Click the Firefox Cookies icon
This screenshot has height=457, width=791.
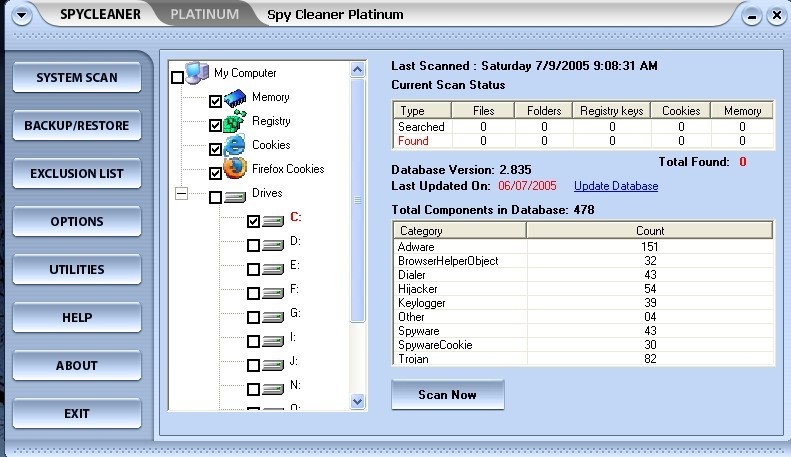pos(235,169)
